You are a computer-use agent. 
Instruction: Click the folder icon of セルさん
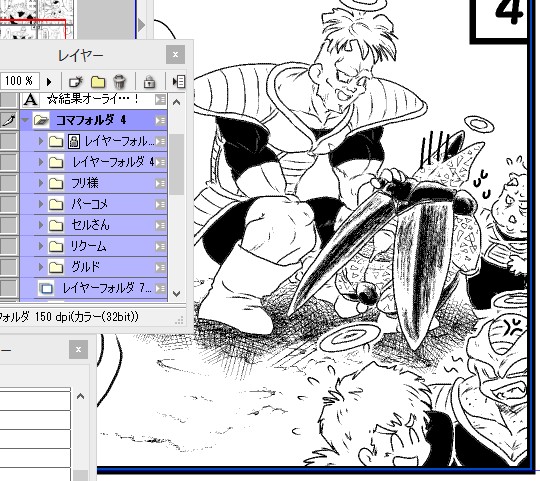click(56, 226)
